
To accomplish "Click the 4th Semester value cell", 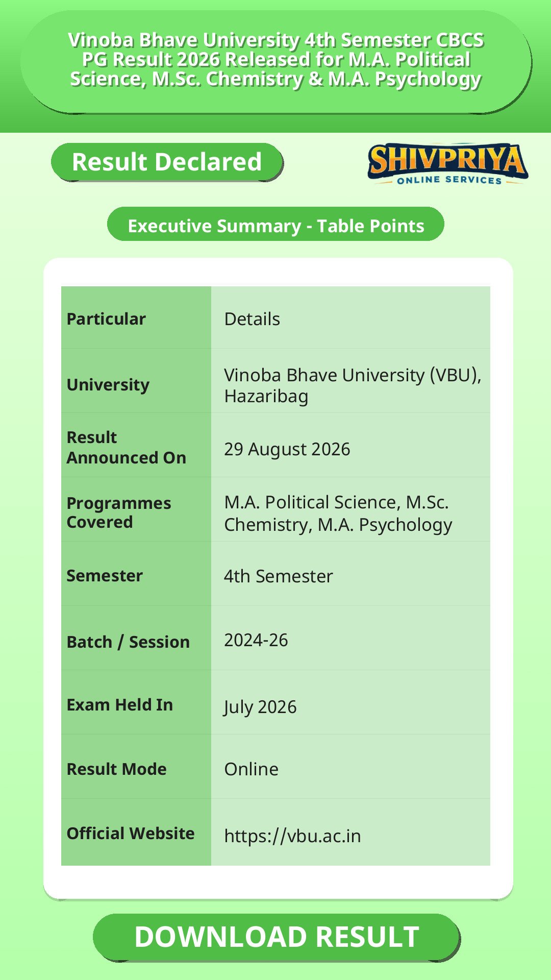I will coord(350,576).
